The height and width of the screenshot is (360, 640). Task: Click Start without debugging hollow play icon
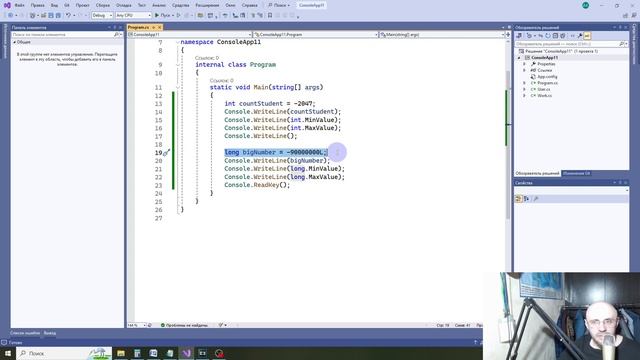pos(178,15)
